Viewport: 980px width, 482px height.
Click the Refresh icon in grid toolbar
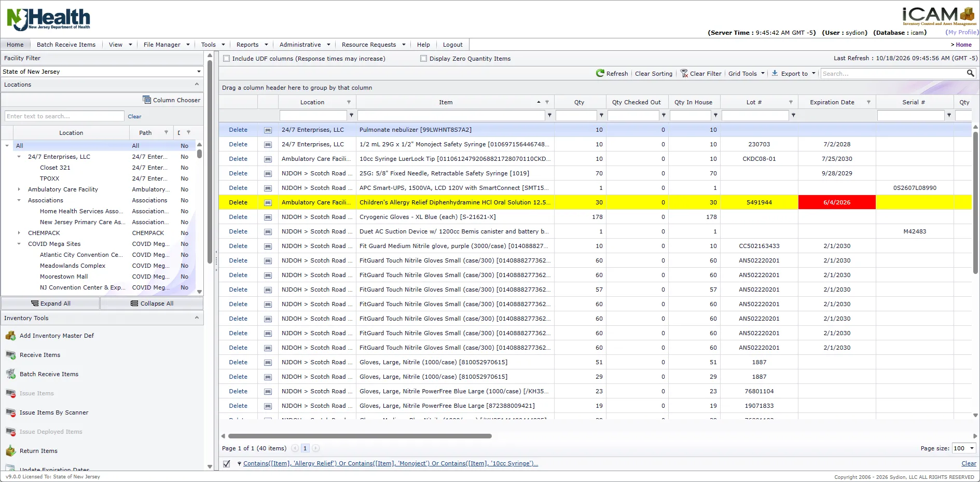coord(600,74)
